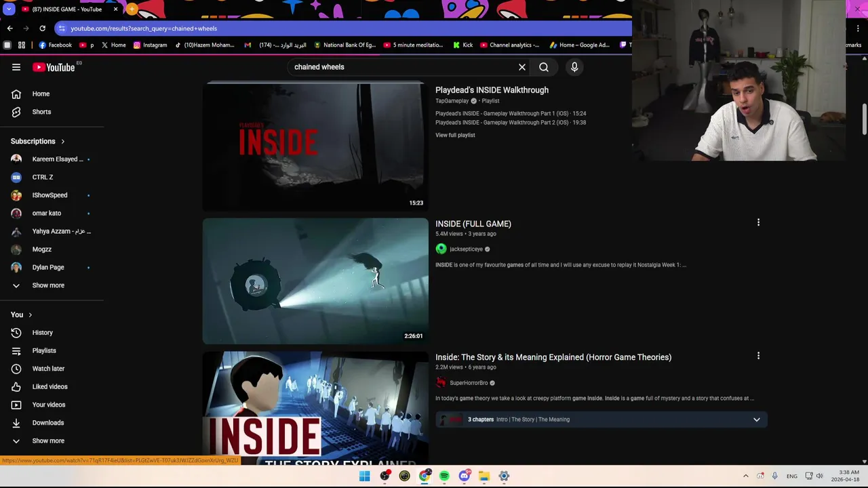This screenshot has width=868, height=488.
Task: Expand the You section chevron
Action: click(30, 314)
